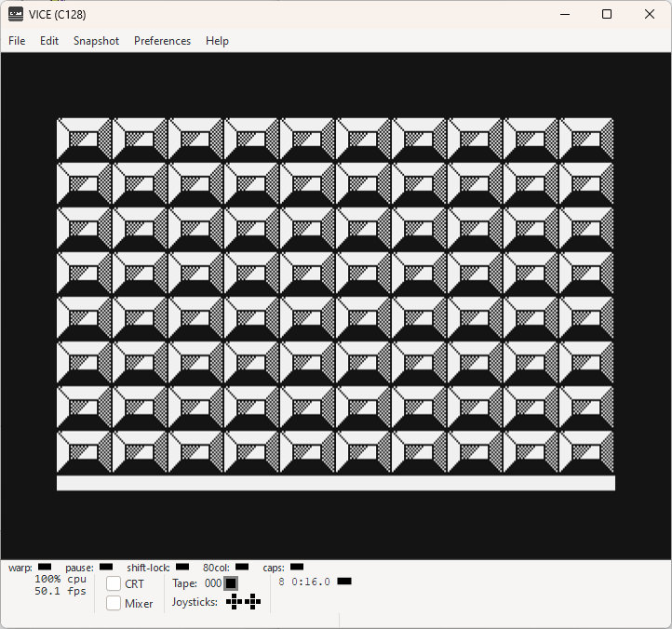This screenshot has height=629, width=672.
Task: Click the drive 8 activity LED
Action: 344,582
